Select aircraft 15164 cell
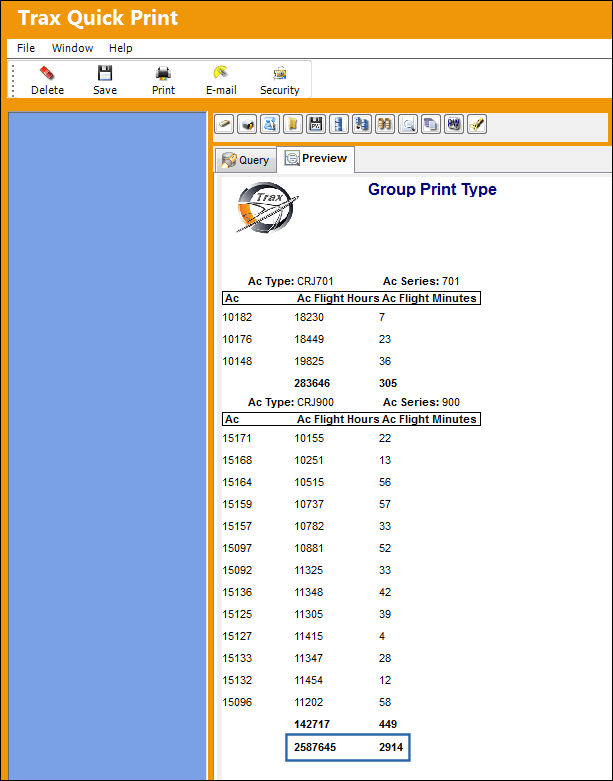This screenshot has width=613, height=781. click(x=237, y=482)
